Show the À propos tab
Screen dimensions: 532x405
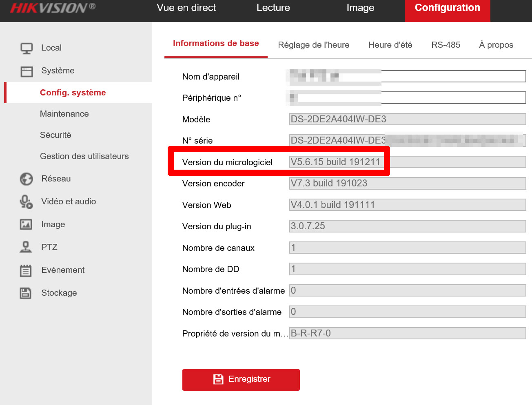tap(496, 45)
